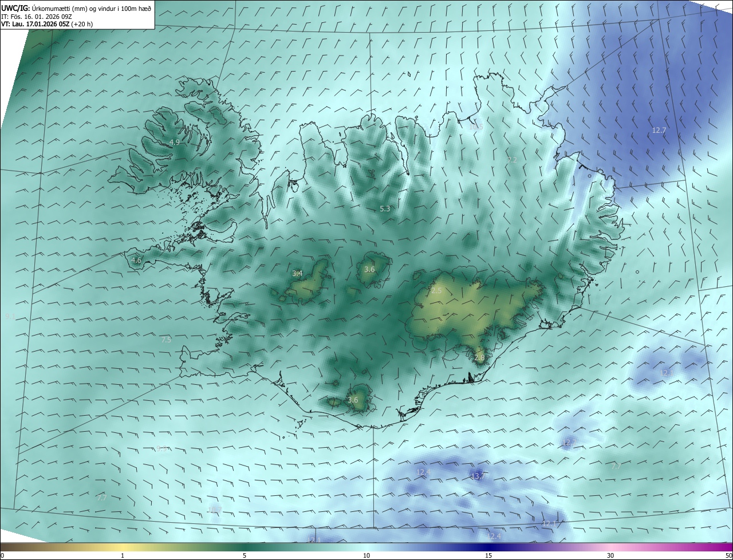Click the 50 tick on the color scale
The image size is (733, 560).
[728, 555]
